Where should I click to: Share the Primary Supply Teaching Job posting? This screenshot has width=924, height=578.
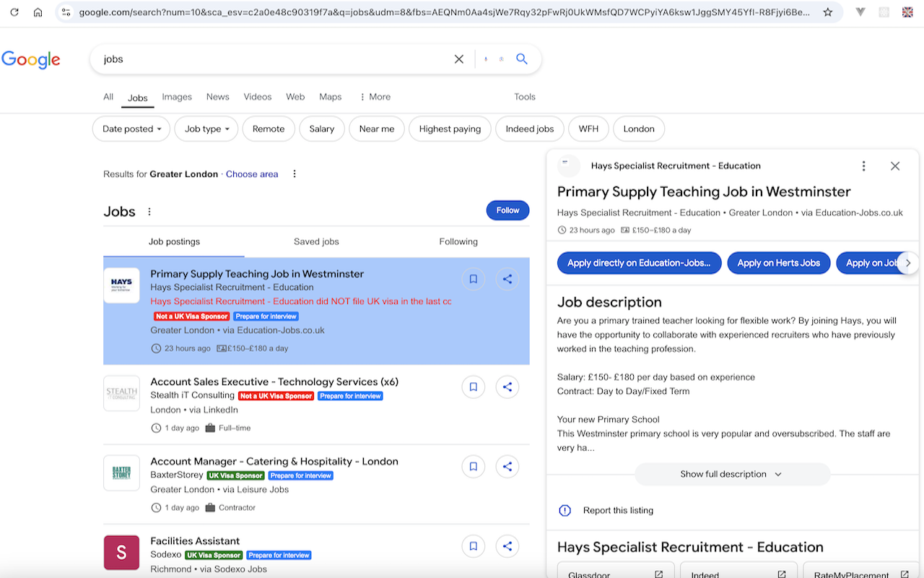(x=507, y=279)
